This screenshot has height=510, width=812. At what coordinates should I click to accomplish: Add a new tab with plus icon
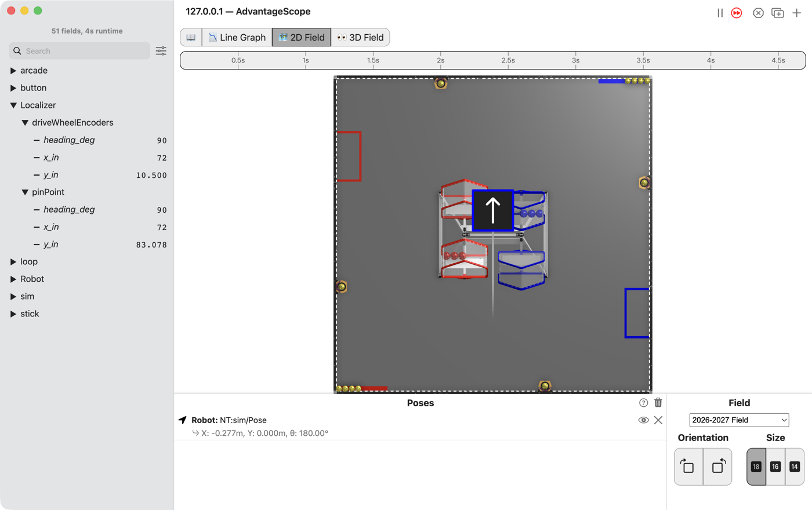pyautogui.click(x=797, y=13)
